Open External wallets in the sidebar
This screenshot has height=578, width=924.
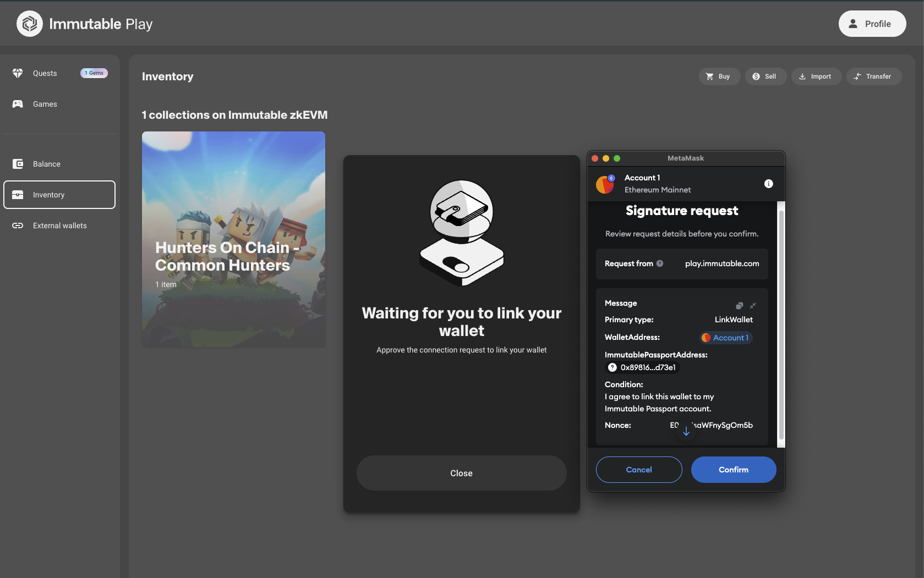[59, 225]
